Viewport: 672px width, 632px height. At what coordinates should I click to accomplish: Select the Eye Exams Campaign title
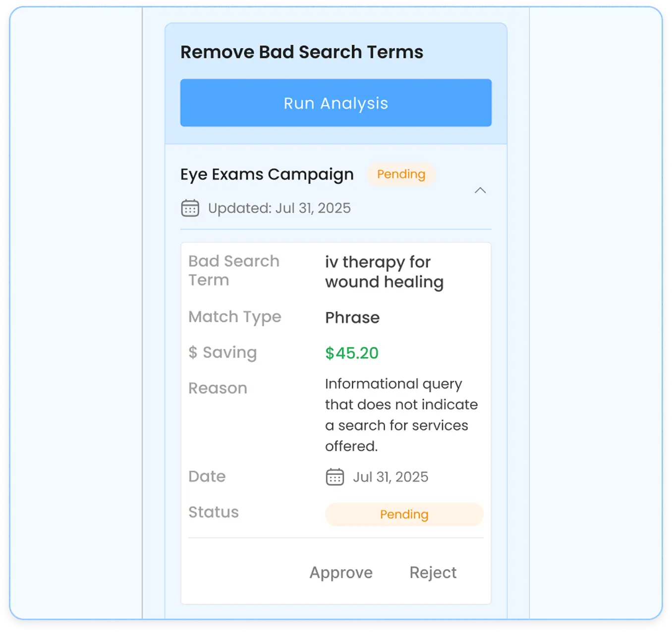267,174
